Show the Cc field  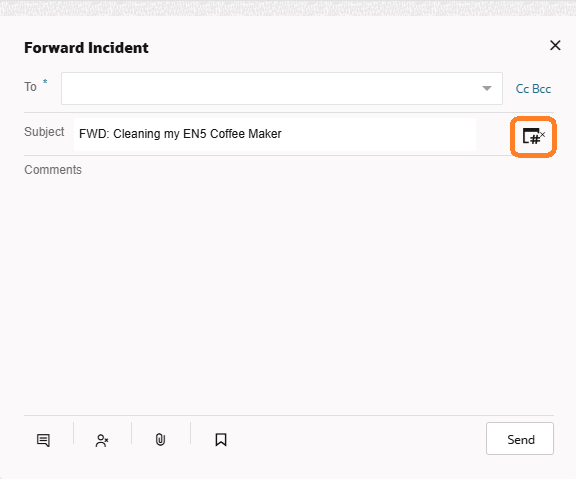tap(522, 89)
